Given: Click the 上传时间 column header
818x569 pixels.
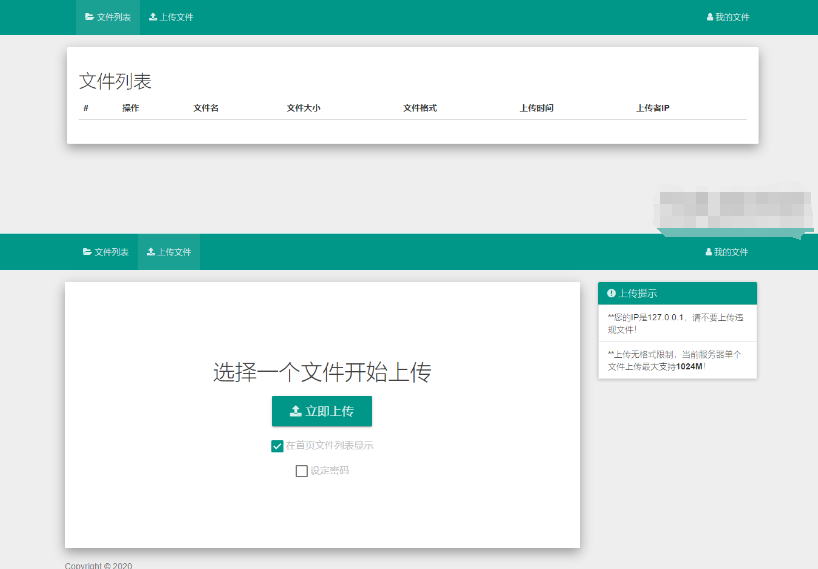Looking at the screenshot, I should (x=536, y=108).
